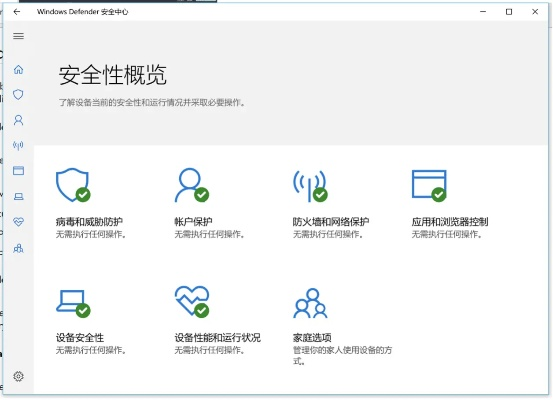
Task: Open firewall and network icon in sidebar
Action: tap(18, 145)
